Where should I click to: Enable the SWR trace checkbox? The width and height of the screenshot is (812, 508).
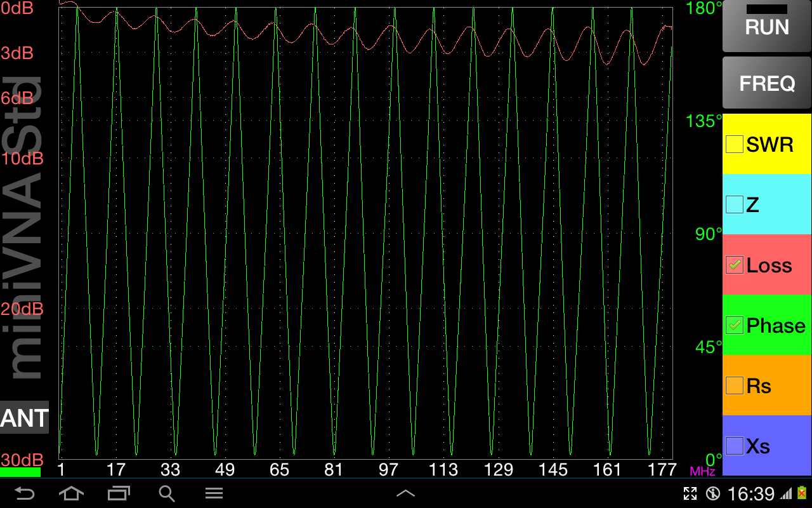pyautogui.click(x=734, y=144)
